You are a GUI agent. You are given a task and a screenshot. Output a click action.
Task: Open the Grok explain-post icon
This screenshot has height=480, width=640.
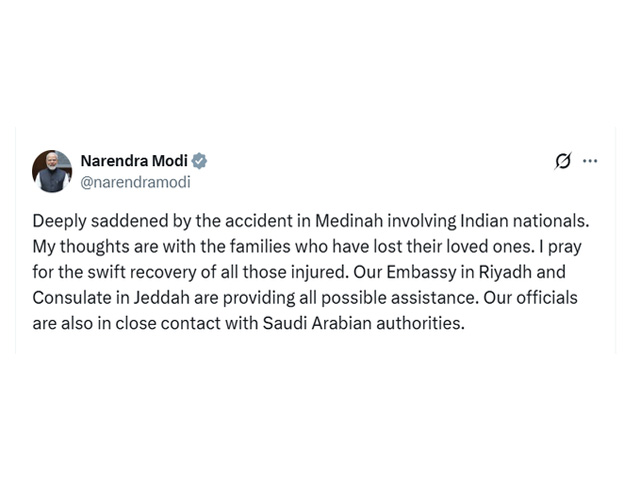coord(563,161)
